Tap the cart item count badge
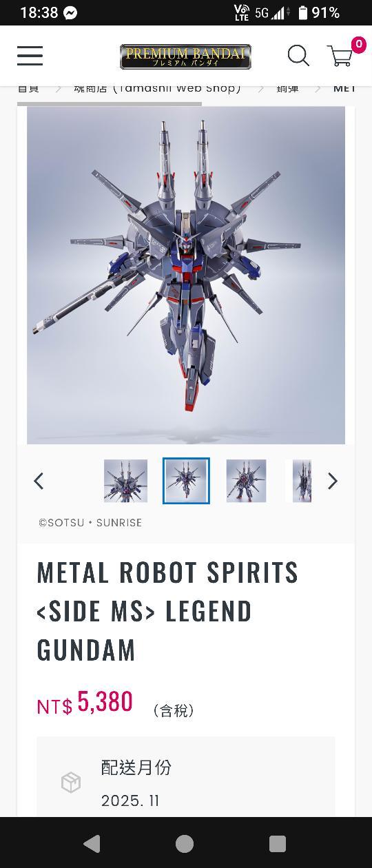This screenshot has height=868, width=372. coord(358,45)
